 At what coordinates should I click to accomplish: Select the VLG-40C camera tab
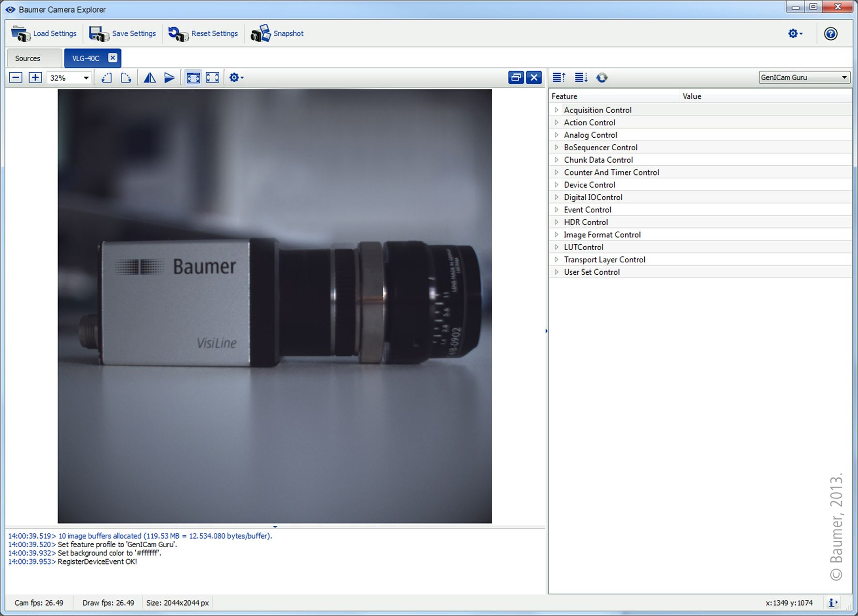click(x=86, y=58)
